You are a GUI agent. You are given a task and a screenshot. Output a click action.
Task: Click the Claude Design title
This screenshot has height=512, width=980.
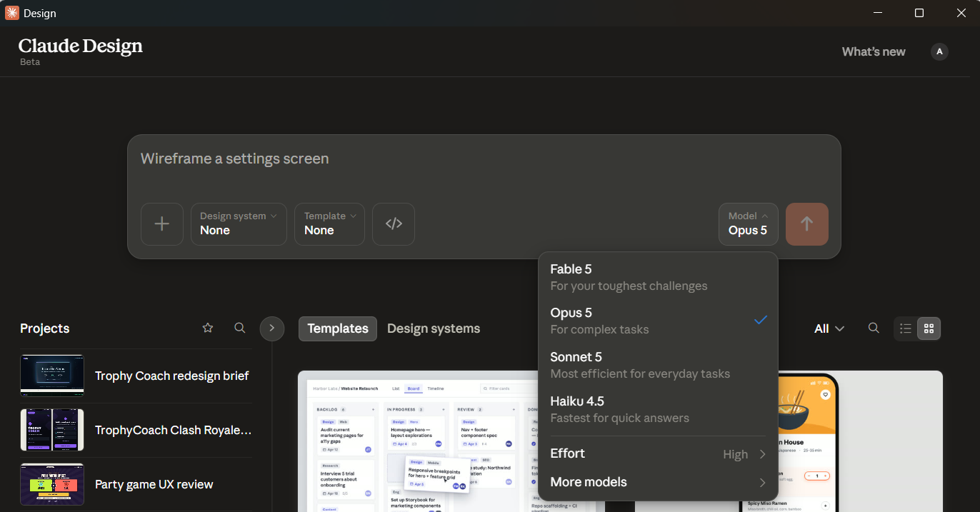[81, 46]
